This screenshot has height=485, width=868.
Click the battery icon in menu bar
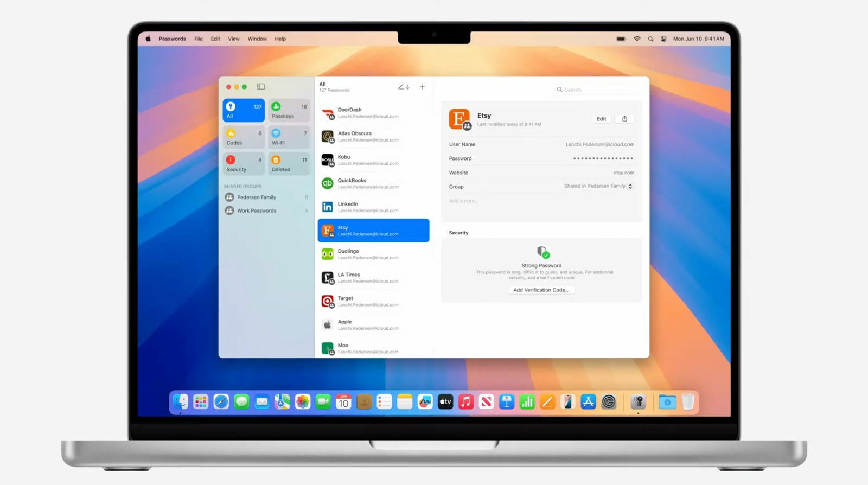coord(621,39)
